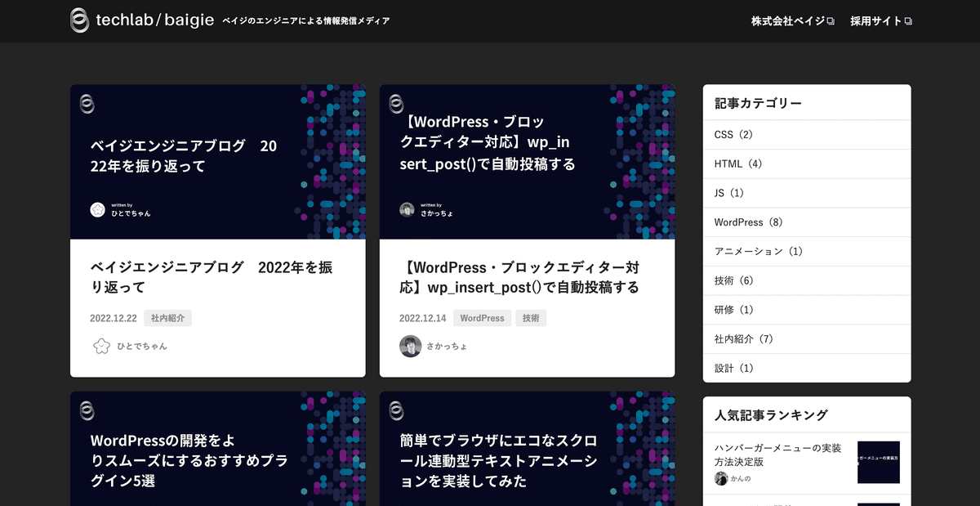The width and height of the screenshot is (980, 506).
Task: Open the 採用サイト recruitment link
Action: pos(875,21)
